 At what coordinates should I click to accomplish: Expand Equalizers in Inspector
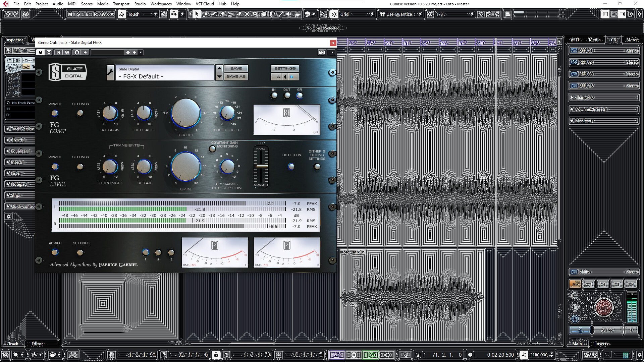20,151
